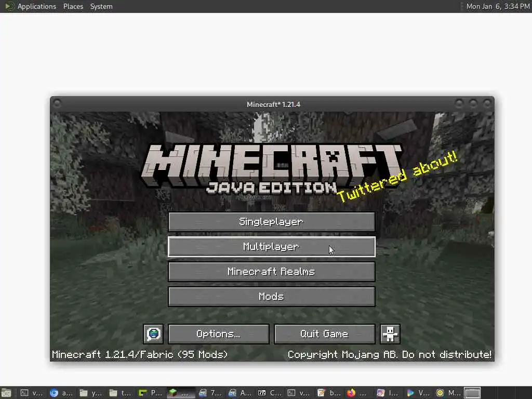Select the Minecraft grass block taskbar entry
Image resolution: width=532 pixels, height=399 pixels.
(x=180, y=393)
